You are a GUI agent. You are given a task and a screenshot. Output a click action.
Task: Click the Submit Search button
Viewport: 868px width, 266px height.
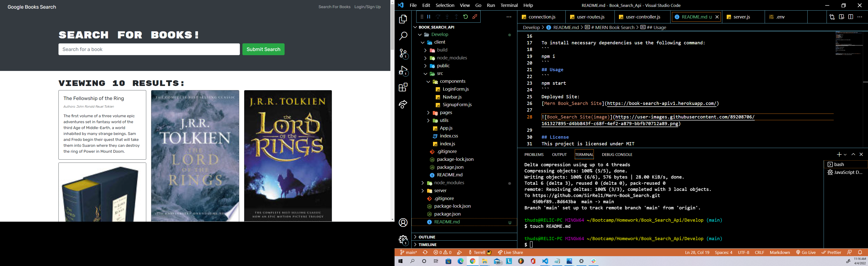(263, 49)
